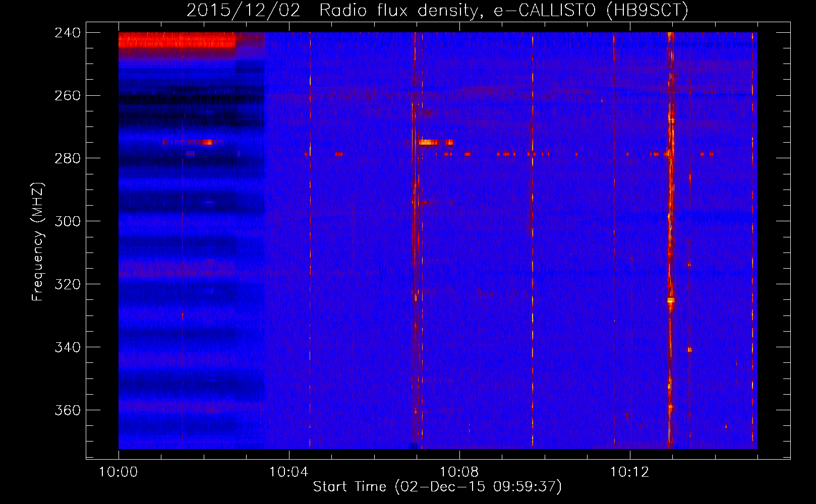The image size is (816, 504).
Task: Click the 'Start Time (02-Dec-15 09:59:37)' label
Action: 437,487
